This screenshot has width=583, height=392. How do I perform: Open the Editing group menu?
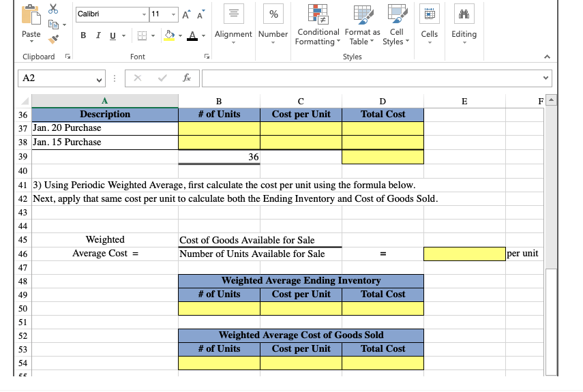coord(464,25)
